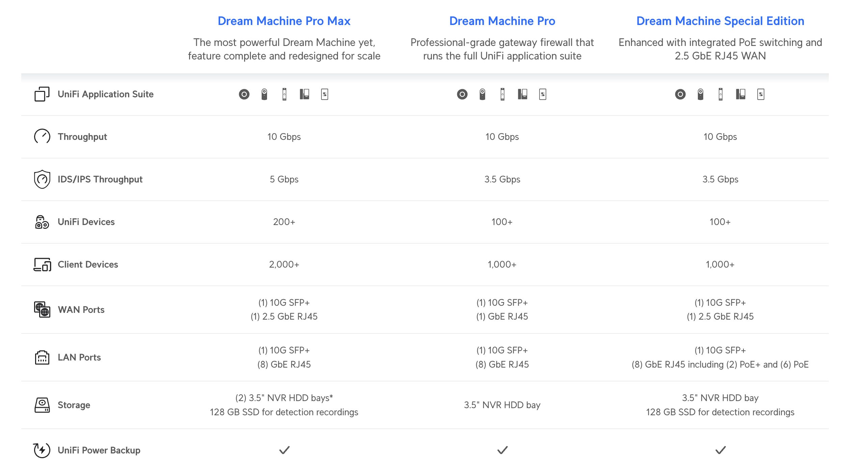The width and height of the screenshot is (868, 471).
Task: Click the Client Devices laptop-phone icon
Action: click(x=42, y=265)
